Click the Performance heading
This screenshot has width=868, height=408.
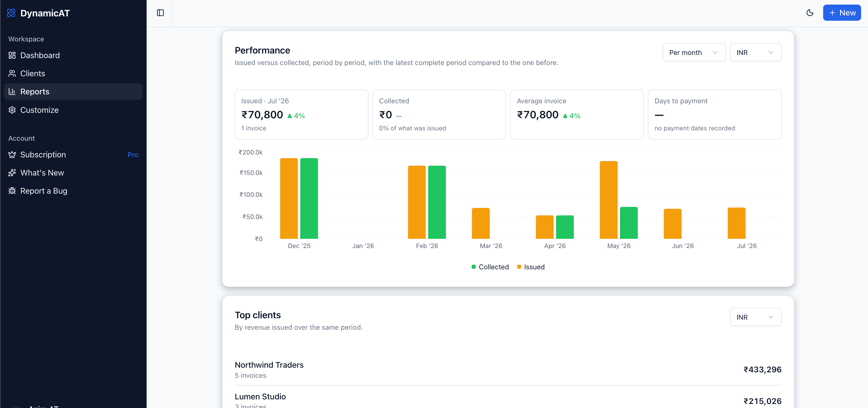coord(262,50)
